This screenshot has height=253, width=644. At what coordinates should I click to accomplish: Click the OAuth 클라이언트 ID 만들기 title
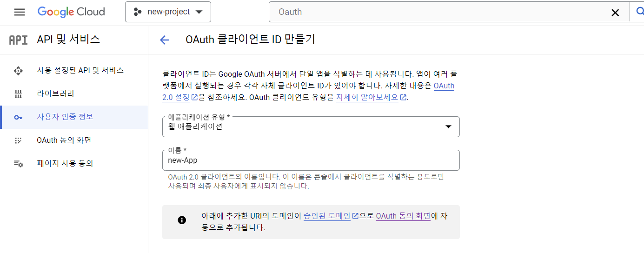[250, 40]
